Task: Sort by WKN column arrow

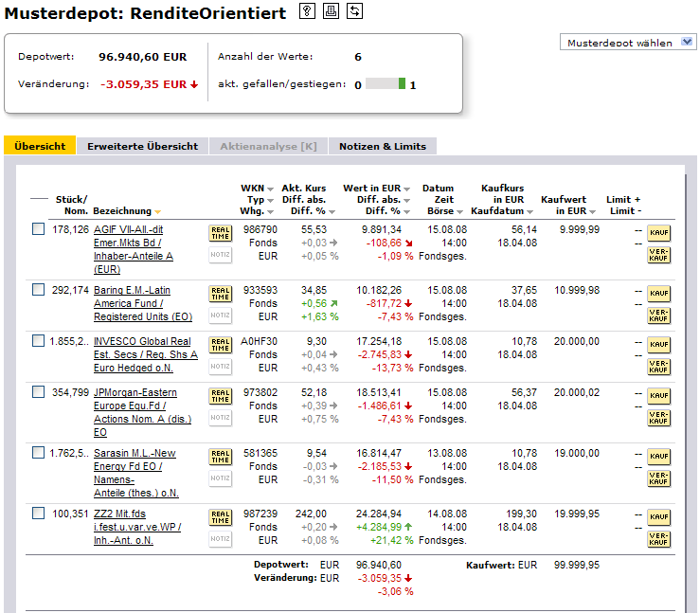Action: [269, 189]
